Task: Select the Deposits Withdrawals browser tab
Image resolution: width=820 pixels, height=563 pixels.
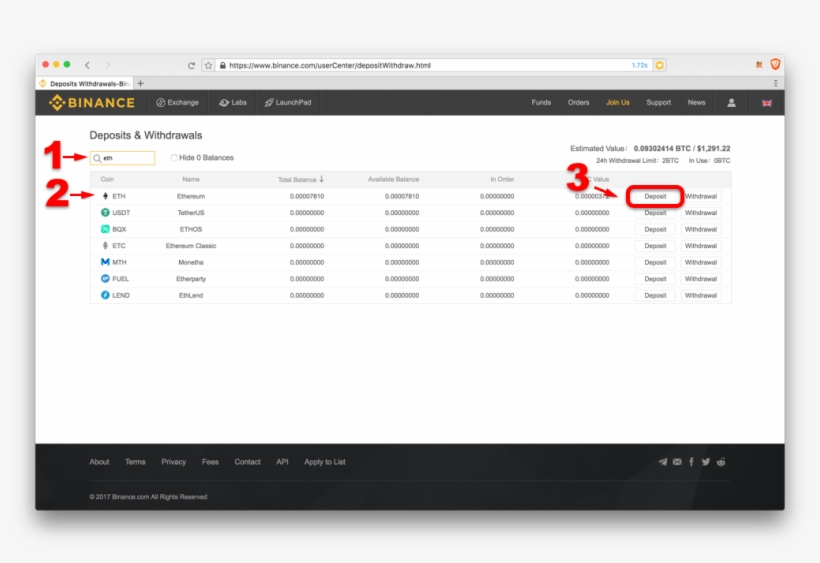Action: pyautogui.click(x=84, y=83)
